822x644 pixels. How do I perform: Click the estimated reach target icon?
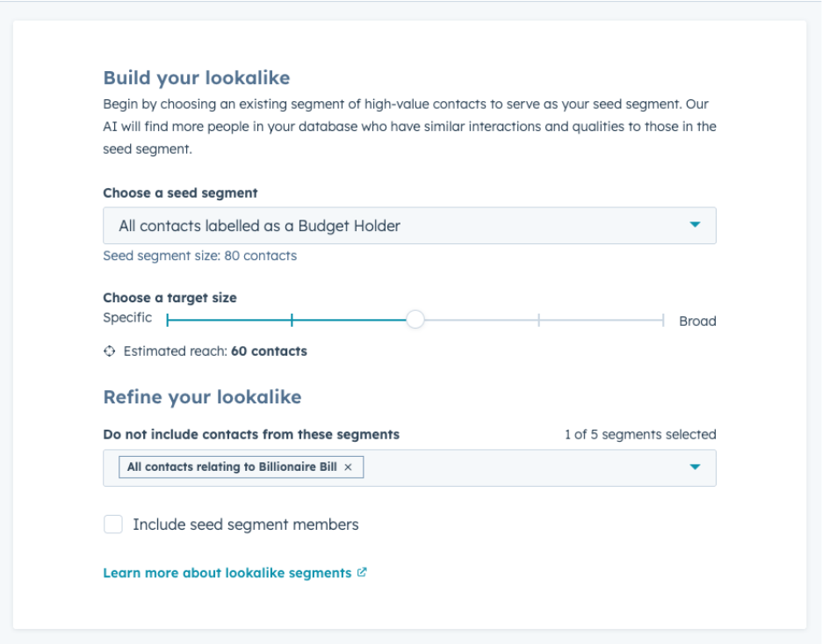pos(110,351)
